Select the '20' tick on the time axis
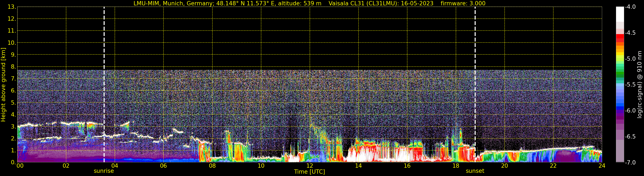 point(505,166)
